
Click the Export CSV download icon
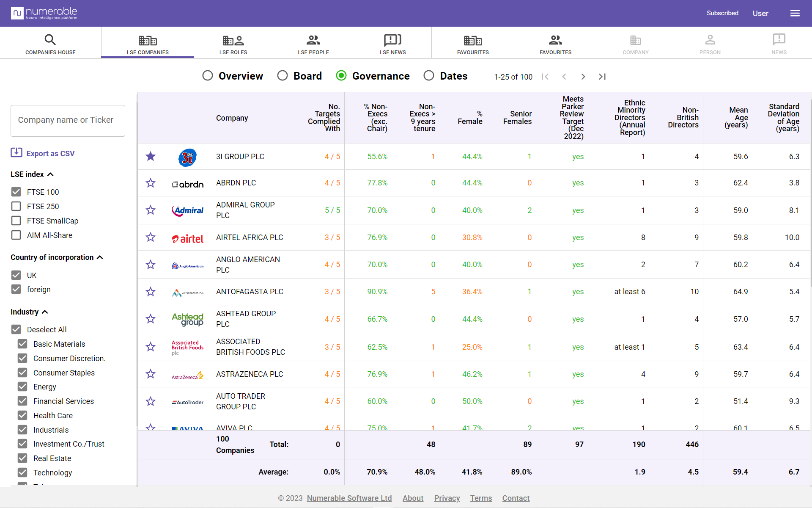pyautogui.click(x=16, y=152)
